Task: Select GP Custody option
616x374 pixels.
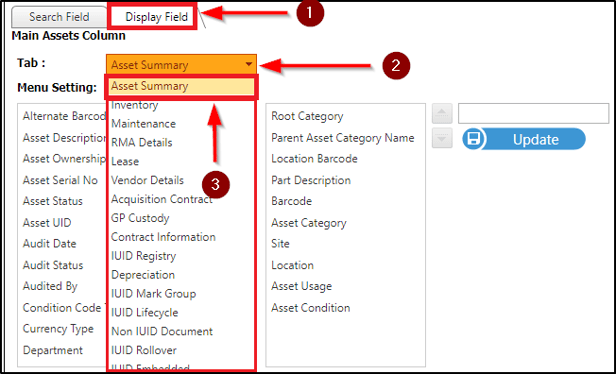Action: point(140,218)
